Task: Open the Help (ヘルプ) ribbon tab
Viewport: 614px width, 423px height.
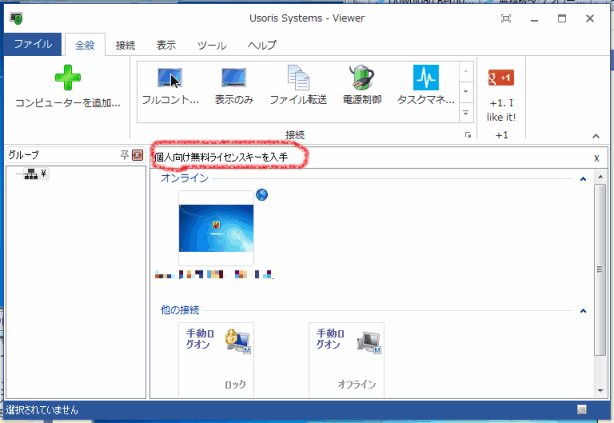Action: [x=262, y=45]
